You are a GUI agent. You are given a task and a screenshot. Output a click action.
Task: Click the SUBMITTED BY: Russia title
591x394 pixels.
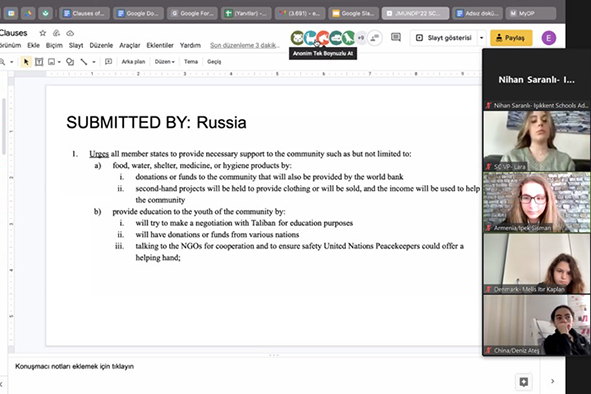(x=156, y=123)
